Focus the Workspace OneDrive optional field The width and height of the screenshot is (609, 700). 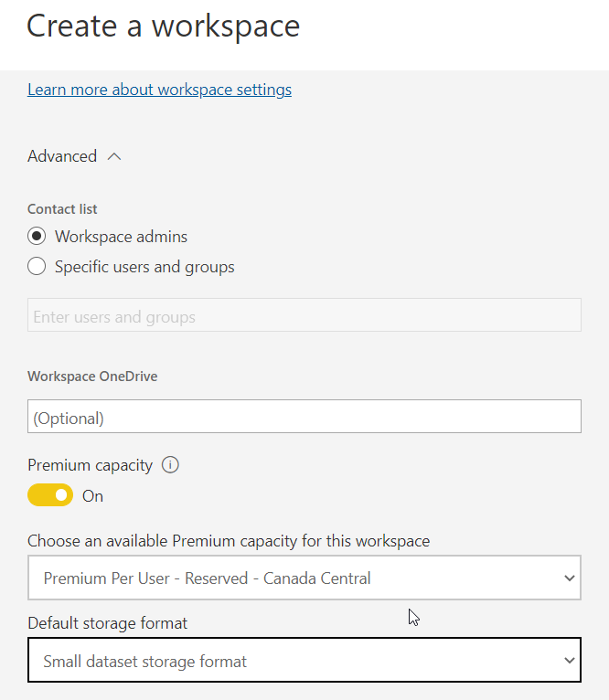(304, 417)
